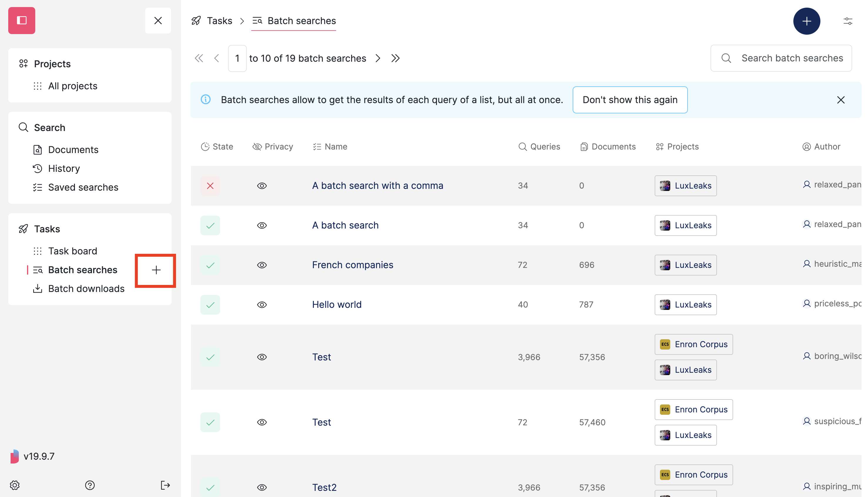The width and height of the screenshot is (868, 497).
Task: Click the Datashare logo next to v19.9.7
Action: (x=14, y=456)
